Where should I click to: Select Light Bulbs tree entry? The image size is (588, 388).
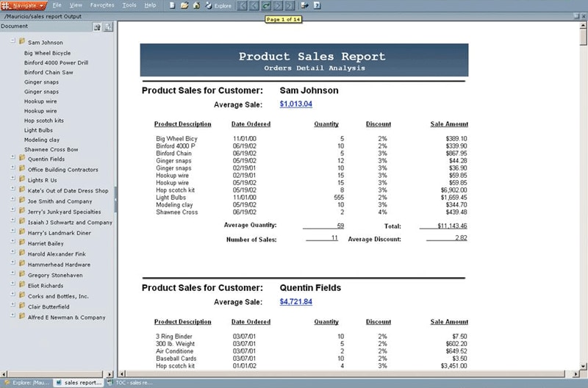tap(38, 130)
